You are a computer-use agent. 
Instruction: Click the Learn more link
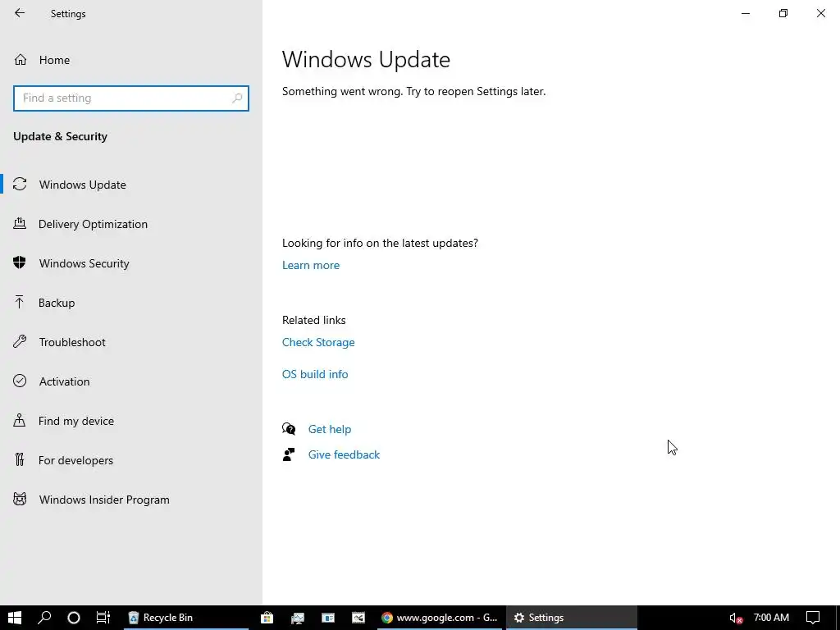[311, 265]
